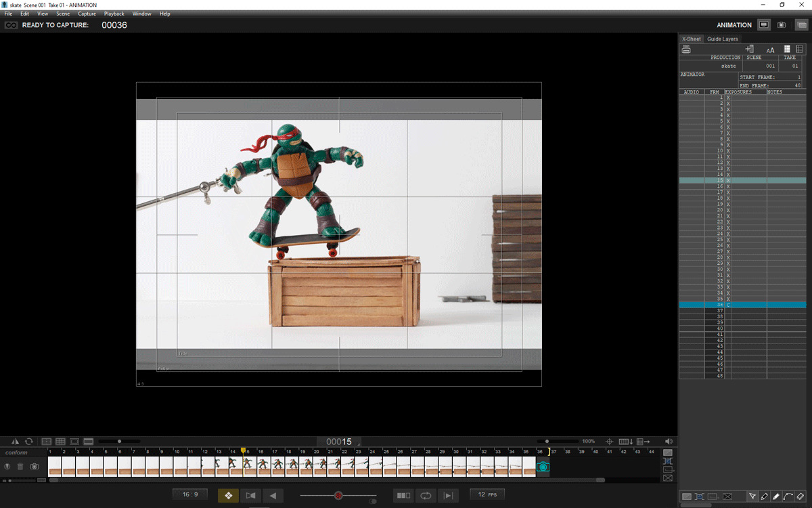Viewport: 812px width, 508px height.
Task: Select the filled-rows X-Sheet view icon
Action: 787,49
